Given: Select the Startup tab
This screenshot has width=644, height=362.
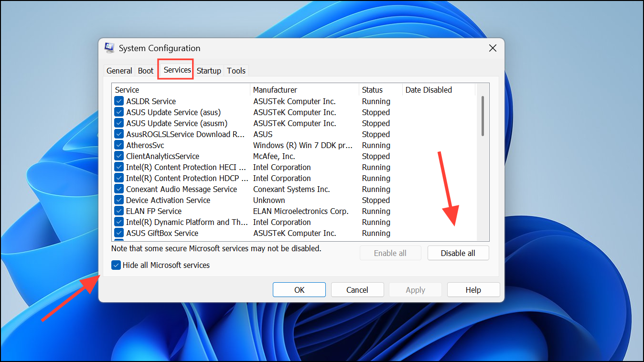Looking at the screenshot, I should coord(209,70).
